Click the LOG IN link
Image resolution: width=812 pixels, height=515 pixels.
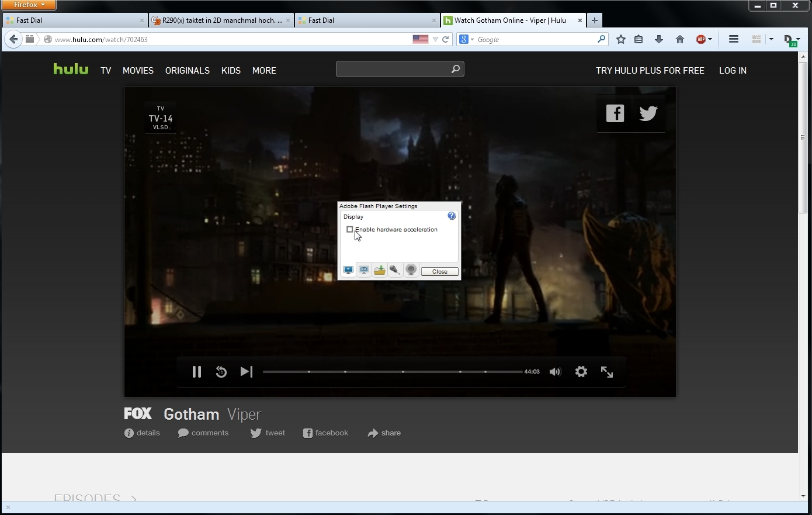733,70
